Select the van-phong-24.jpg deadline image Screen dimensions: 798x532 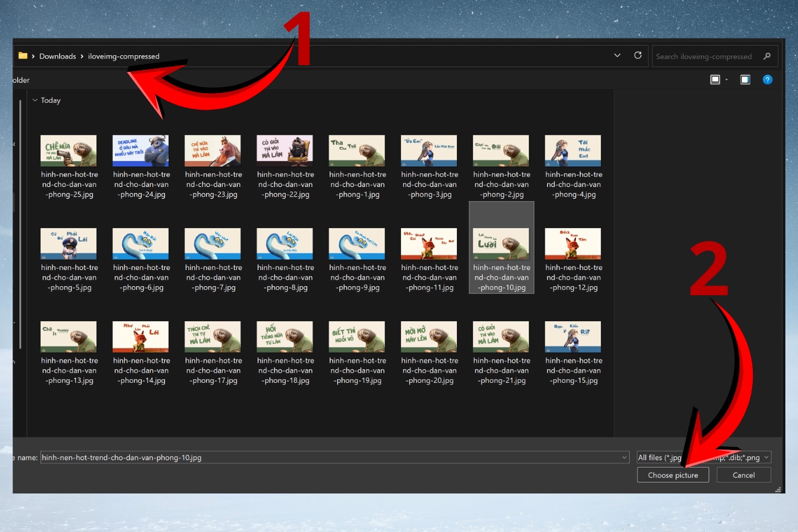click(140, 151)
